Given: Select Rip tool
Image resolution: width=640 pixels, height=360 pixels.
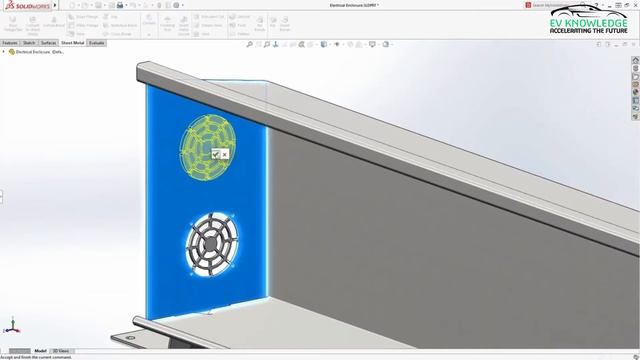Looking at the screenshot, I should coord(273,22).
